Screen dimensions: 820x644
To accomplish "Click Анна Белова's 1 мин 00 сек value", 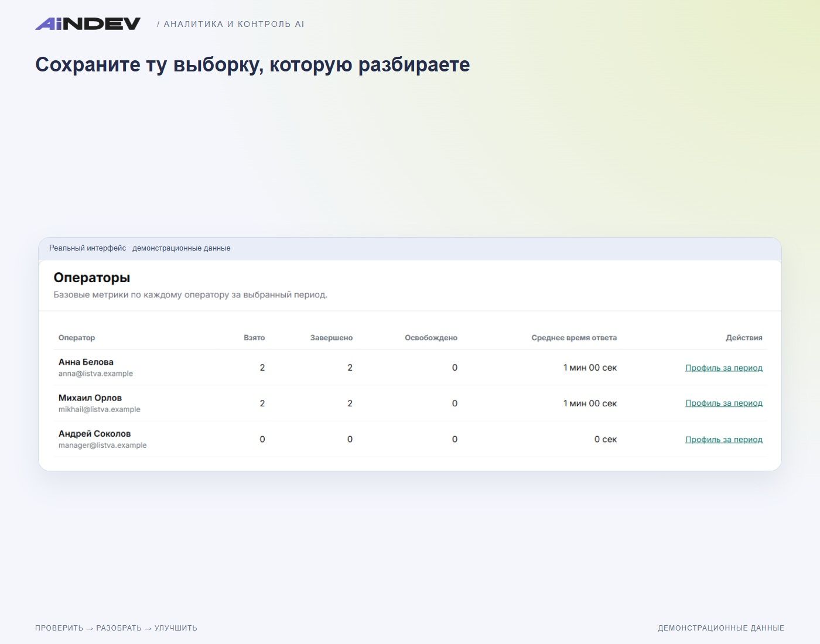I will point(590,368).
